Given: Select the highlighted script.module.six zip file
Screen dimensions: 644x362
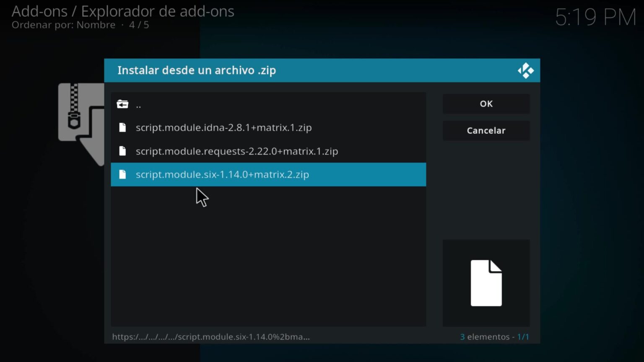Looking at the screenshot, I should [x=222, y=174].
